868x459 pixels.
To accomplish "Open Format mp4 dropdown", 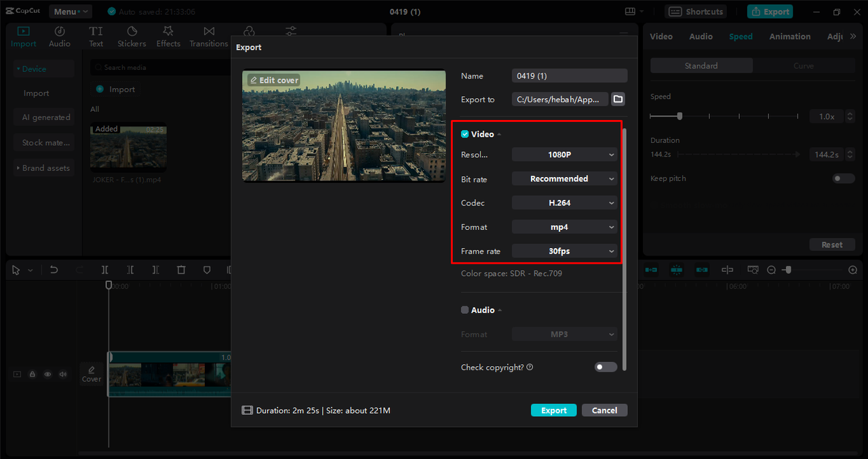I will [564, 227].
